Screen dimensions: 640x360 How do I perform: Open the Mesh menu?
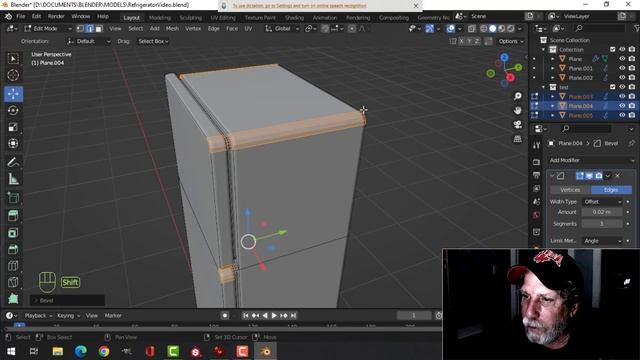pyautogui.click(x=172, y=29)
